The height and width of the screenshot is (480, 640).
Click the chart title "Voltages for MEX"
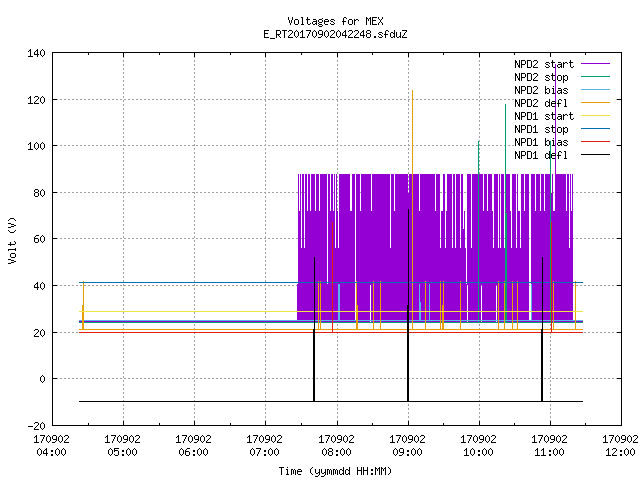(x=335, y=21)
